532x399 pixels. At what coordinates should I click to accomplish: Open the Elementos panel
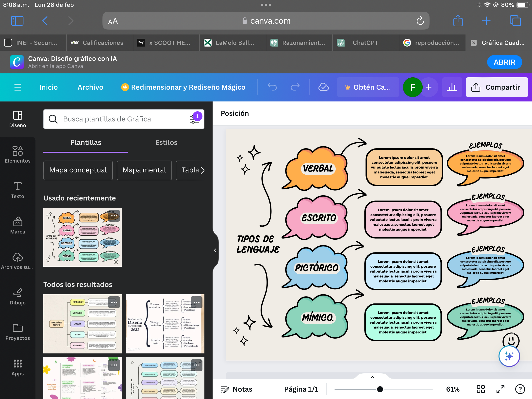tap(17, 154)
